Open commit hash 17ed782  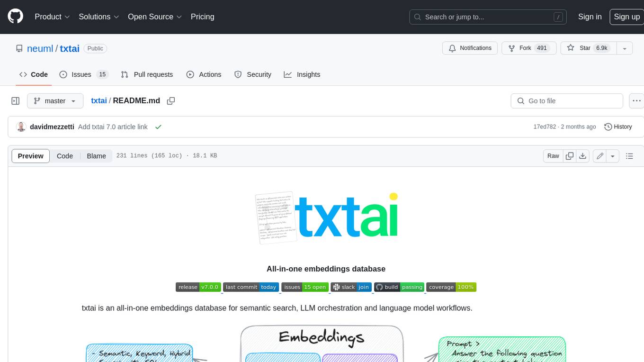tap(545, 127)
